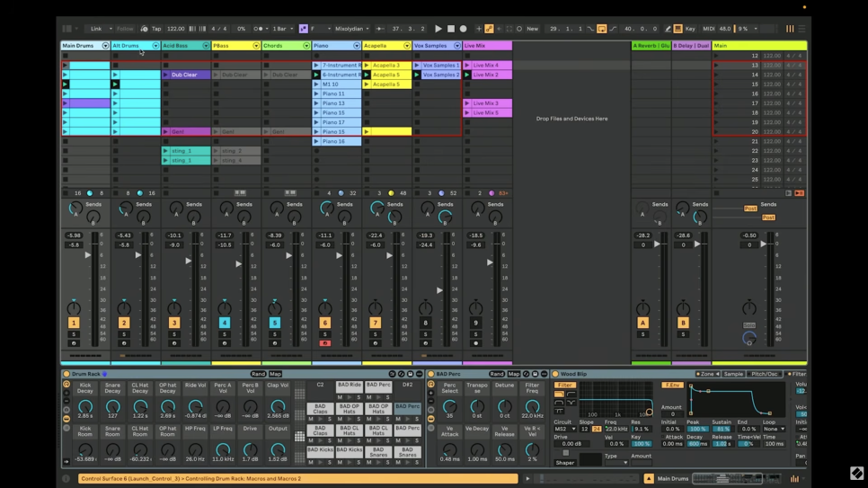Toggle Drum Rack device power icon
Image resolution: width=868 pixels, height=488 pixels.
click(x=66, y=374)
